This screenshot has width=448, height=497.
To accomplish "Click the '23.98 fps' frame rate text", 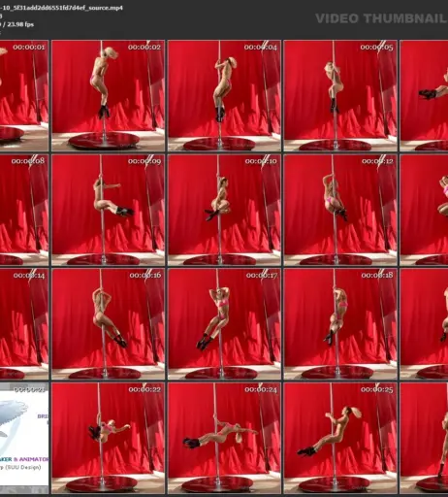I will coord(20,24).
